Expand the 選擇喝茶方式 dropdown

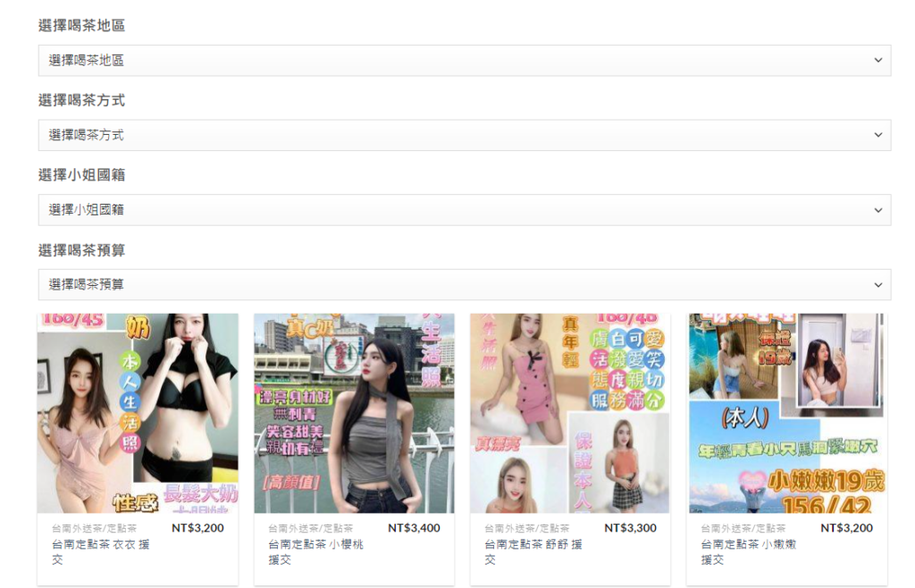point(464,135)
